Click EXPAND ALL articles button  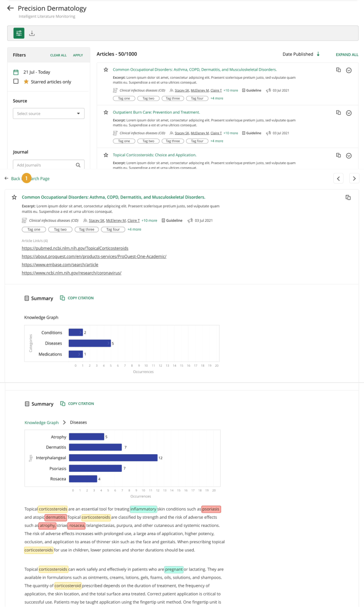tap(347, 55)
